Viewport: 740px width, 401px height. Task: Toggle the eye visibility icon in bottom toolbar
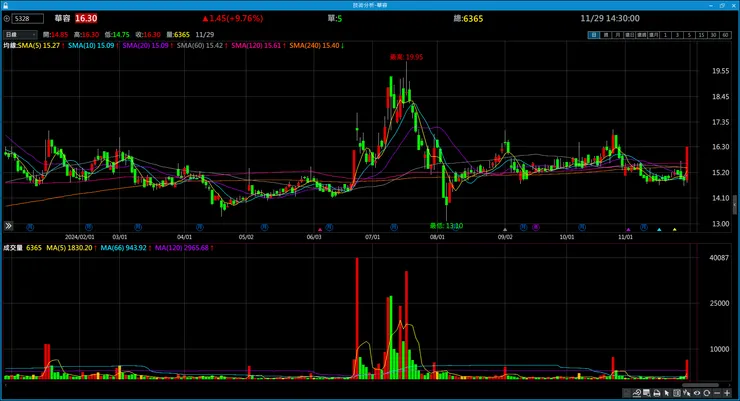click(x=697, y=393)
